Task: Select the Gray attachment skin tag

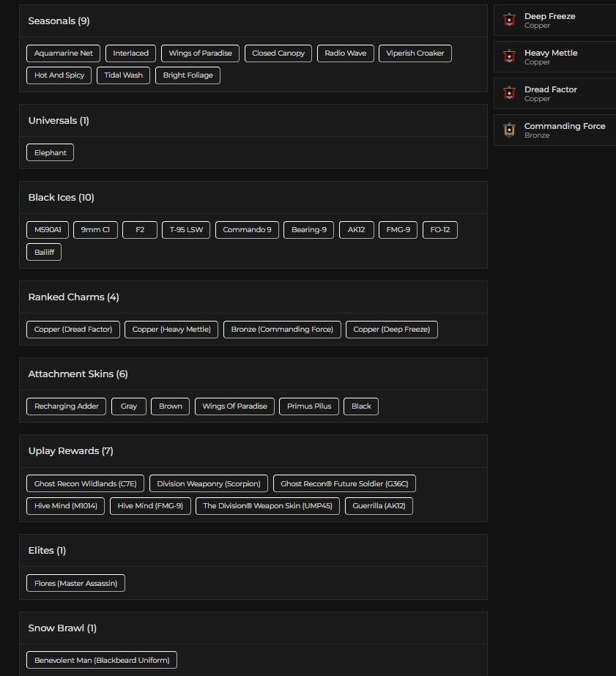Action: point(128,406)
